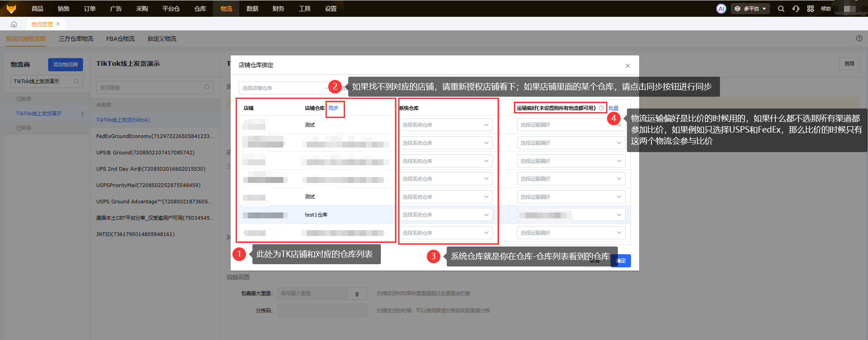Image resolution: width=868 pixels, height=340 pixels.
Task: Click the 添加物流商 button
Action: 65,64
